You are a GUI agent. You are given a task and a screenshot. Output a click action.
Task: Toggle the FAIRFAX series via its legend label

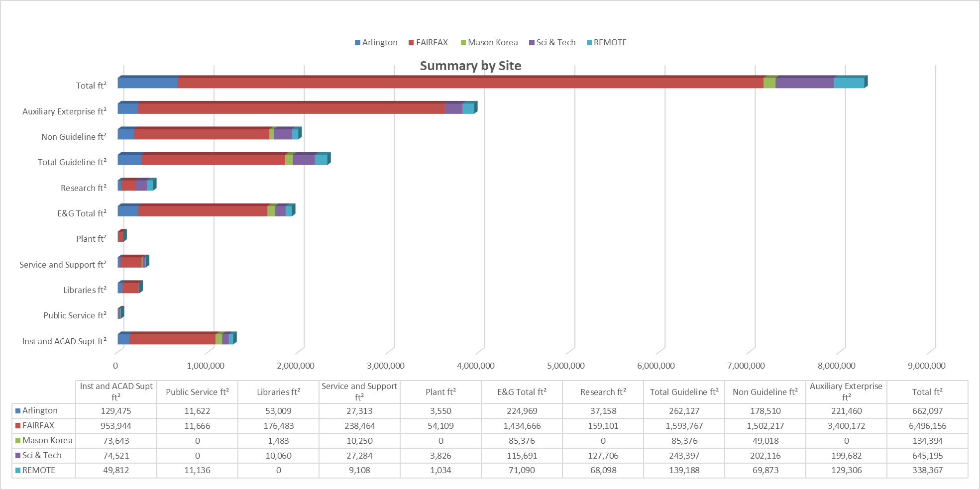tap(431, 42)
